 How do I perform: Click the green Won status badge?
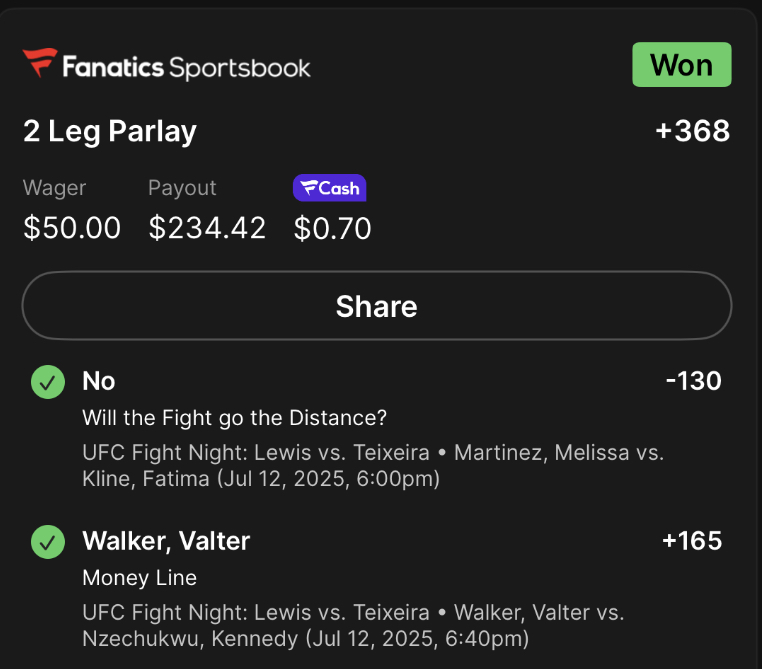coord(681,65)
